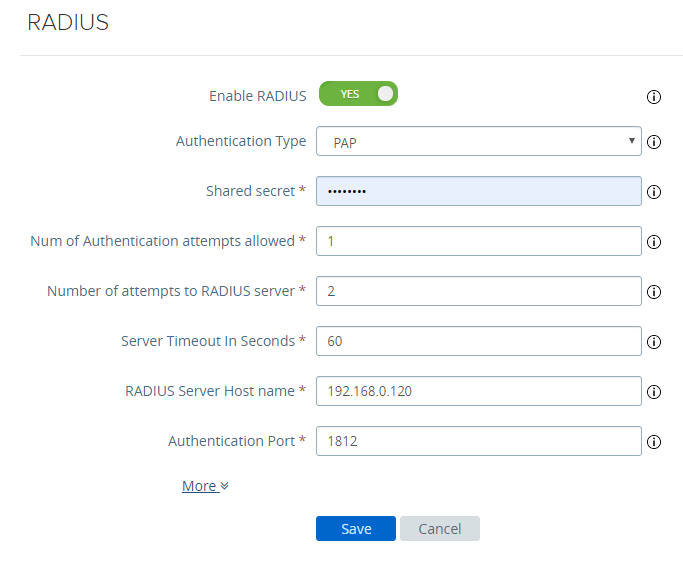
Task: Save the RADIUS configuration
Action: click(355, 529)
